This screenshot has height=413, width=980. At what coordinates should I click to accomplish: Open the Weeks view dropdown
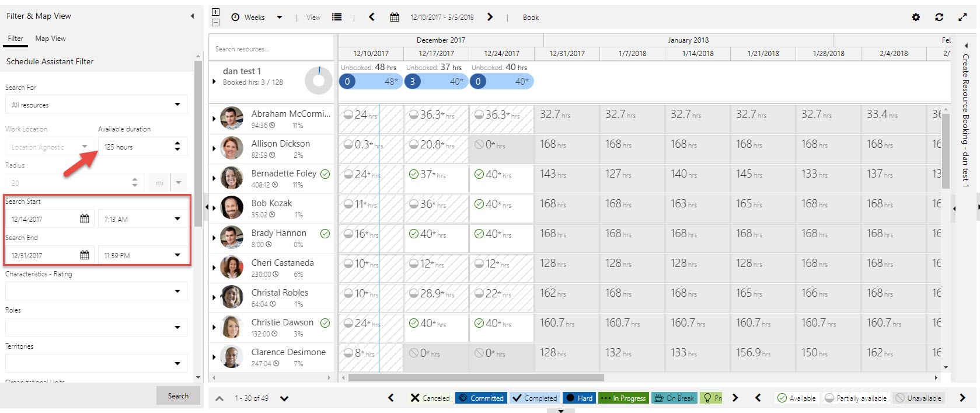pos(257,18)
